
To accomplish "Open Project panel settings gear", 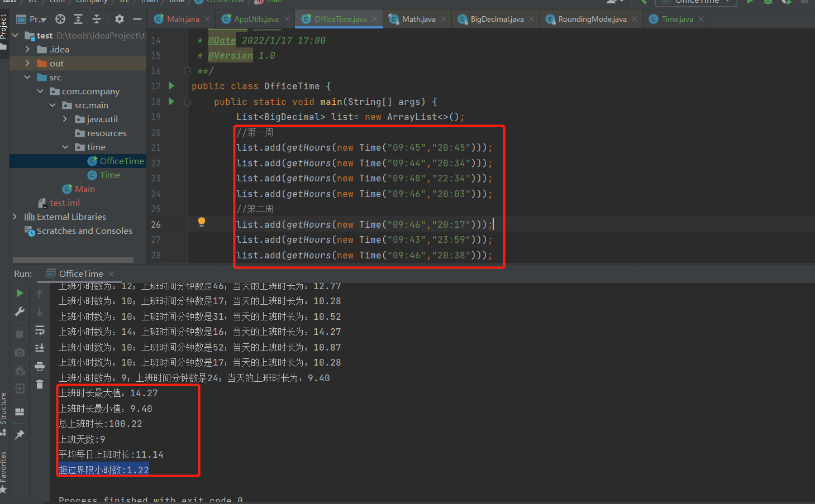I will point(119,19).
